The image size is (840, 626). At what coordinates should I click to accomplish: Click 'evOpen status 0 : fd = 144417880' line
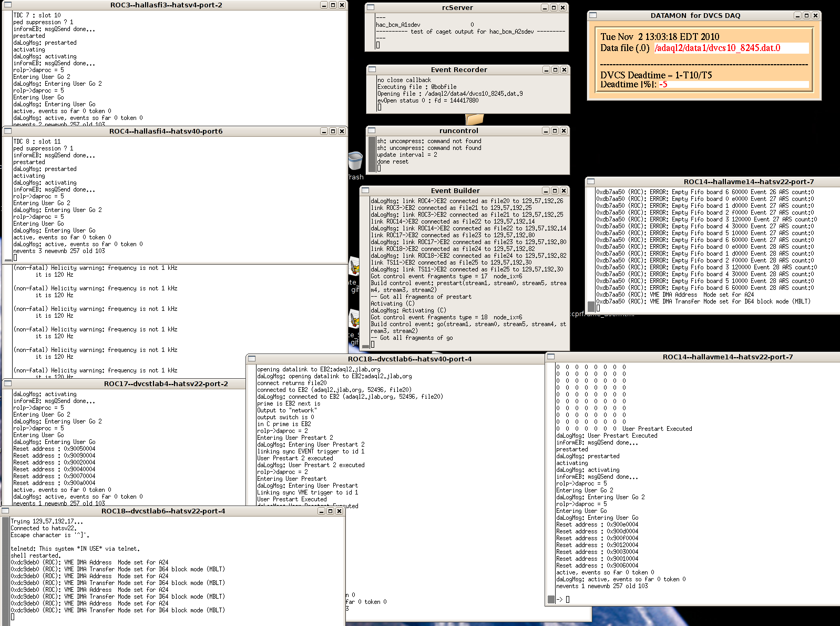pos(428,100)
